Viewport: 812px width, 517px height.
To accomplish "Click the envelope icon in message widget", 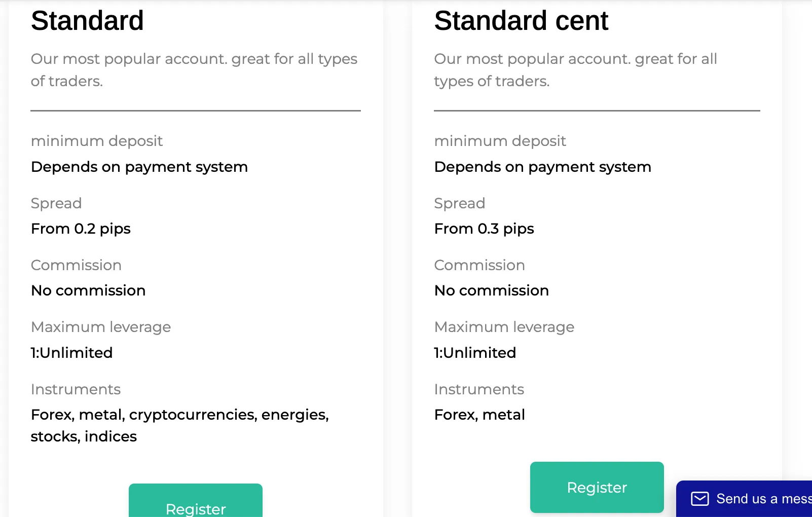I will point(700,499).
